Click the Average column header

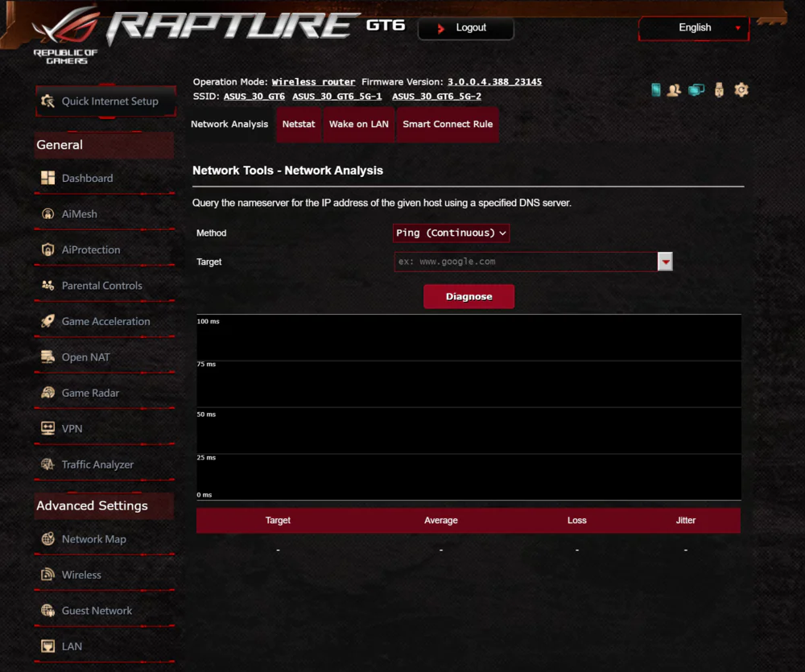[x=441, y=520]
